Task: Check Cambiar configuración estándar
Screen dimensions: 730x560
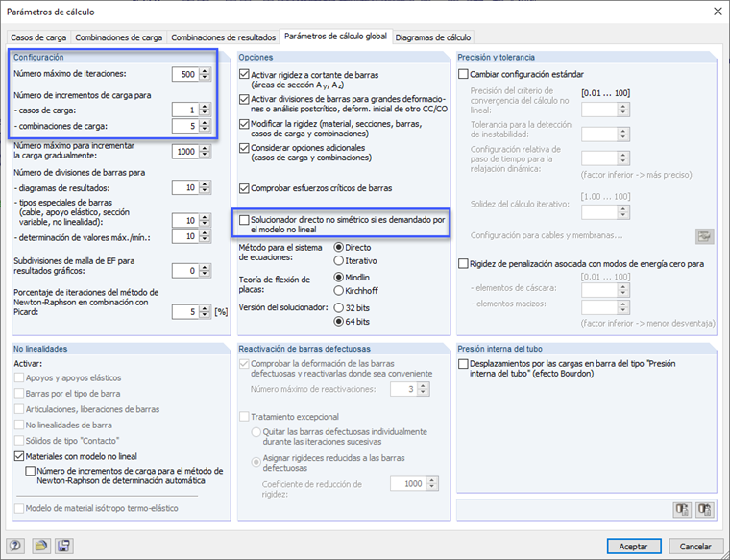Action: 463,74
